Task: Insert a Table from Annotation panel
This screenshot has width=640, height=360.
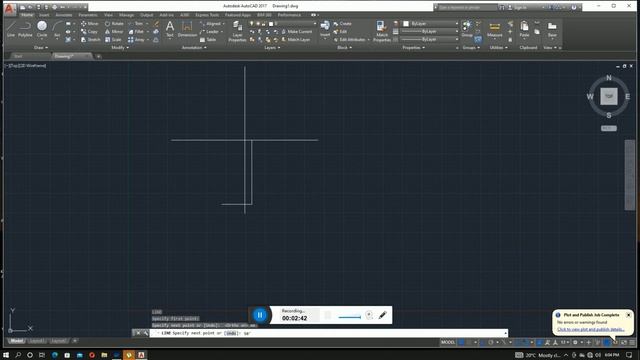Action: tap(208, 40)
